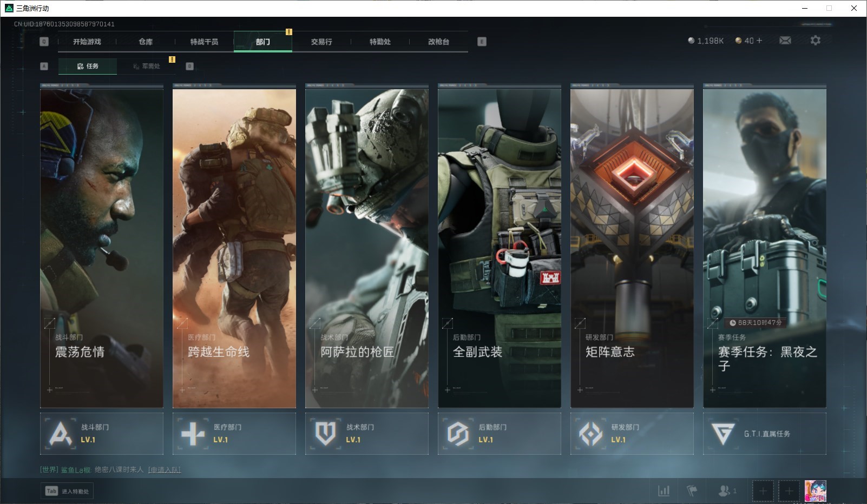Click the 赛季任务 label on last card

point(732,337)
